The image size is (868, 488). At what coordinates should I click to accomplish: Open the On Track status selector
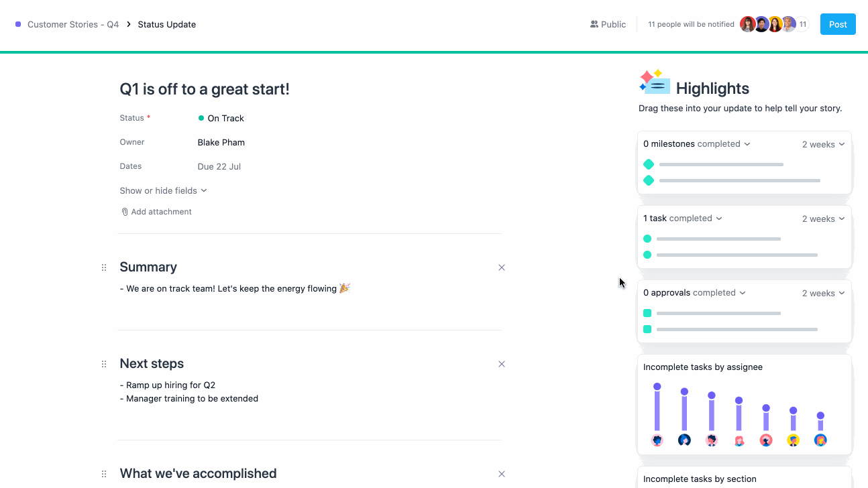(221, 119)
